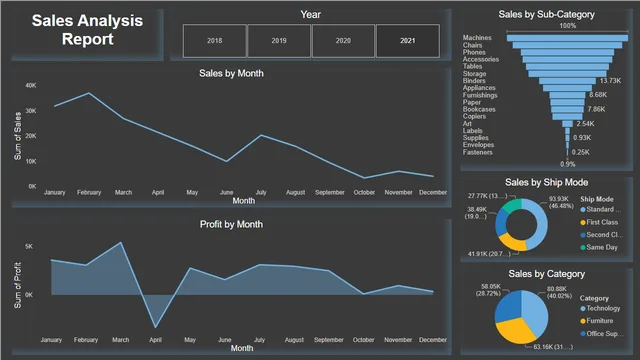
Task: Select the Copiers funnel bar
Action: (567, 117)
